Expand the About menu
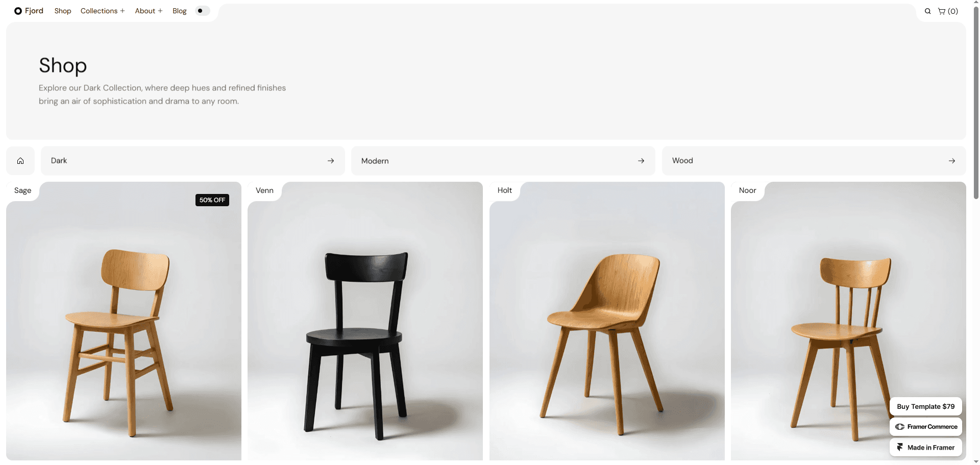 click(149, 11)
